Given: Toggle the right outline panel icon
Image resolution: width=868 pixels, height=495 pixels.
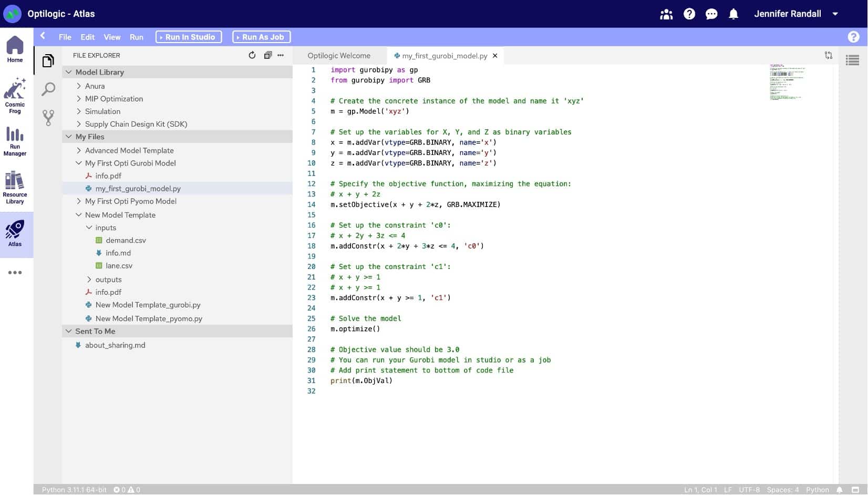Looking at the screenshot, I should [x=852, y=60].
